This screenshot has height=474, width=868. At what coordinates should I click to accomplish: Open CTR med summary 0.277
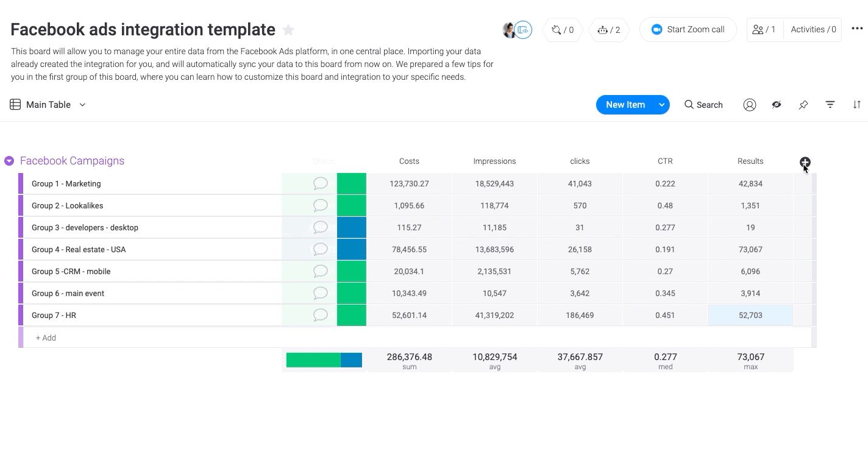(x=665, y=361)
